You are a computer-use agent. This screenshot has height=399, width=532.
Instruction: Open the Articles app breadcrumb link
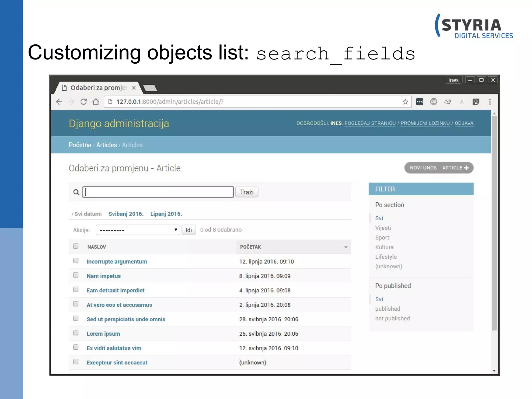107,145
